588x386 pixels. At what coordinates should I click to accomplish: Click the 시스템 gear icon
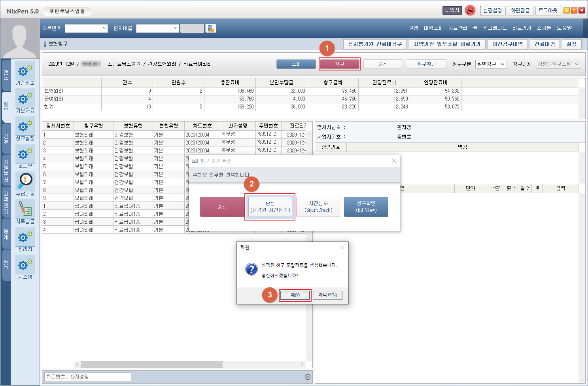point(25,265)
